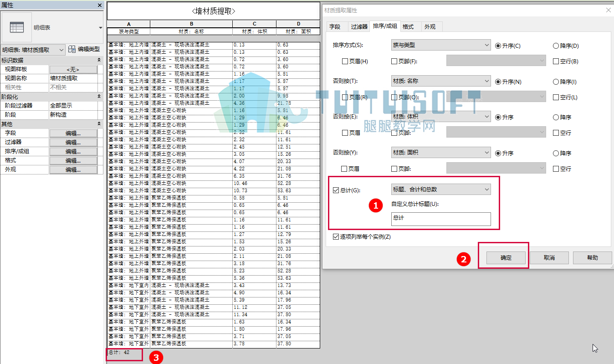Collapse the 标识数据 section
614x364 pixels.
coord(99,61)
